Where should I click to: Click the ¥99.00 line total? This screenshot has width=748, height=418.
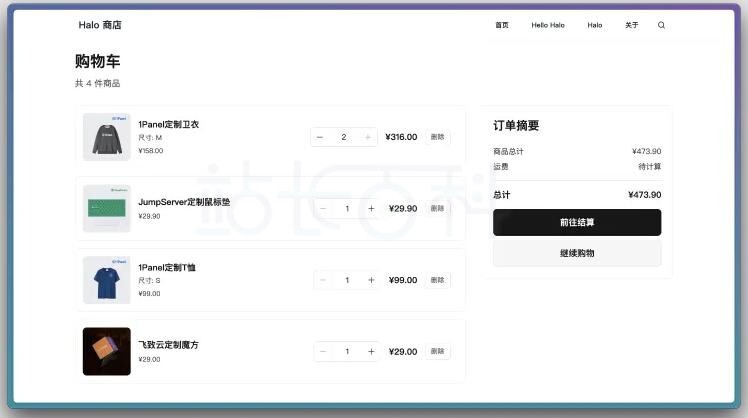coord(403,280)
